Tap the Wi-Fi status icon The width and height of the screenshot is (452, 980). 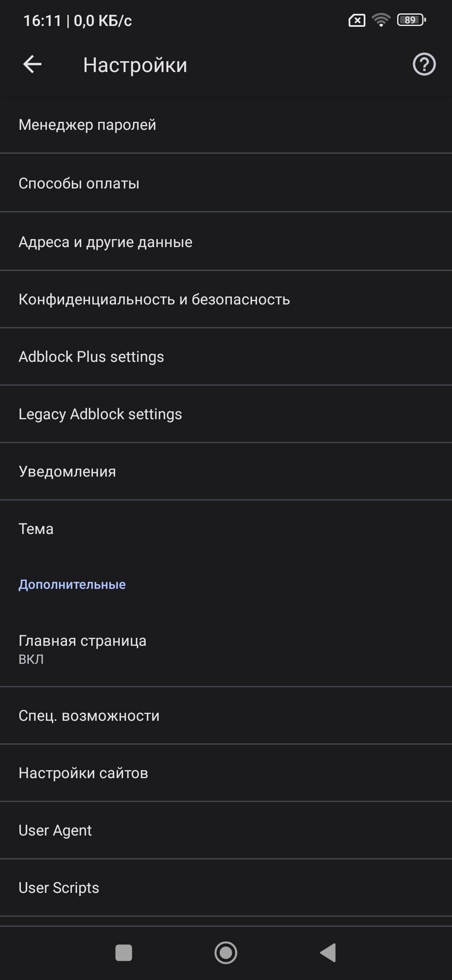coord(381,20)
